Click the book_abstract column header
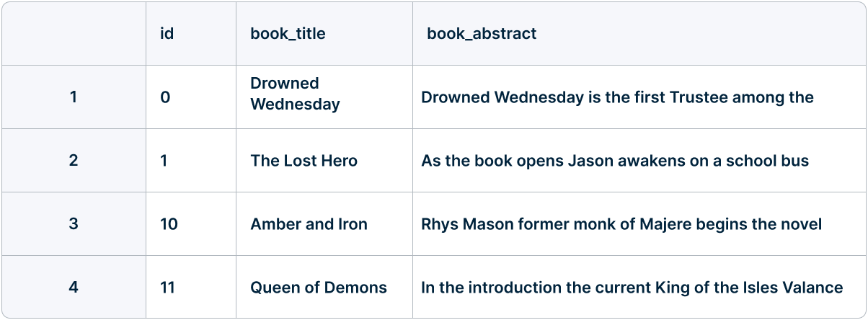The width and height of the screenshot is (868, 320). click(482, 34)
